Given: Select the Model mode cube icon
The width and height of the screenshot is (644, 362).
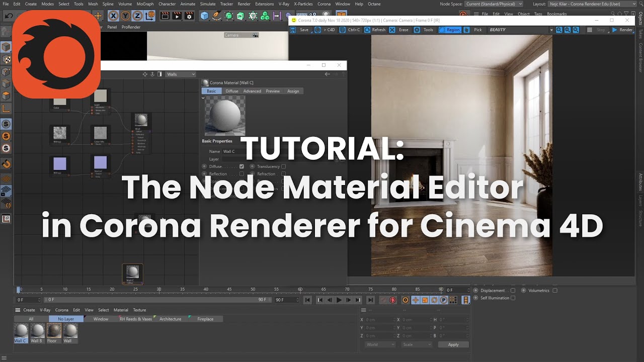Looking at the screenshot, I should click(6, 47).
